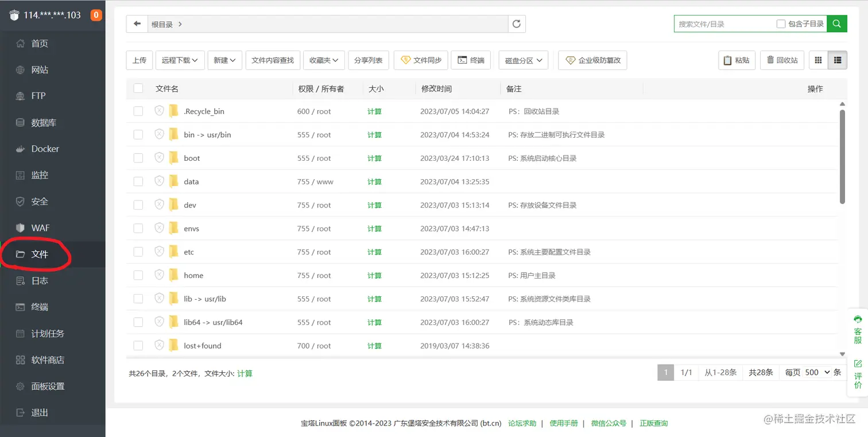Select the etc row checkbox
Image resolution: width=868 pixels, height=437 pixels.
point(138,252)
